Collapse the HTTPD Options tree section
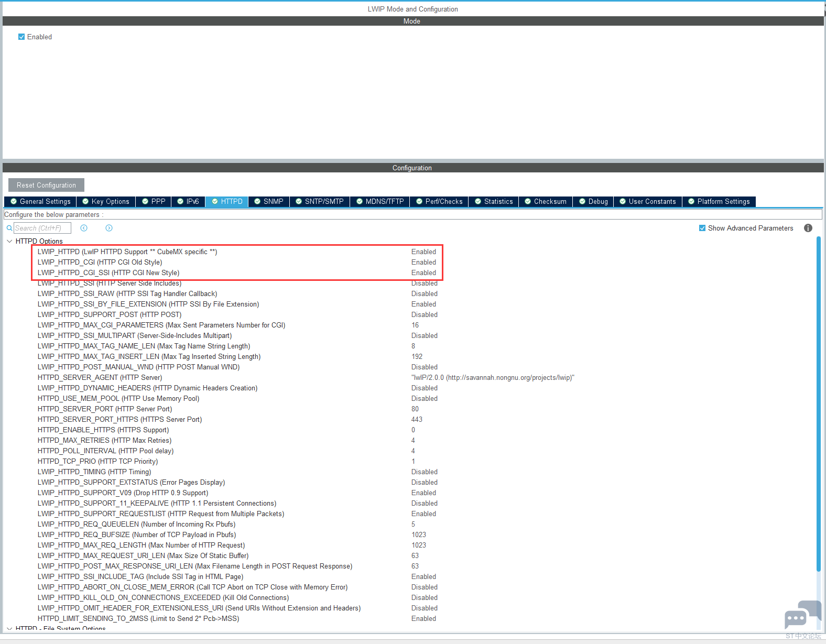The image size is (826, 644). 9,241
